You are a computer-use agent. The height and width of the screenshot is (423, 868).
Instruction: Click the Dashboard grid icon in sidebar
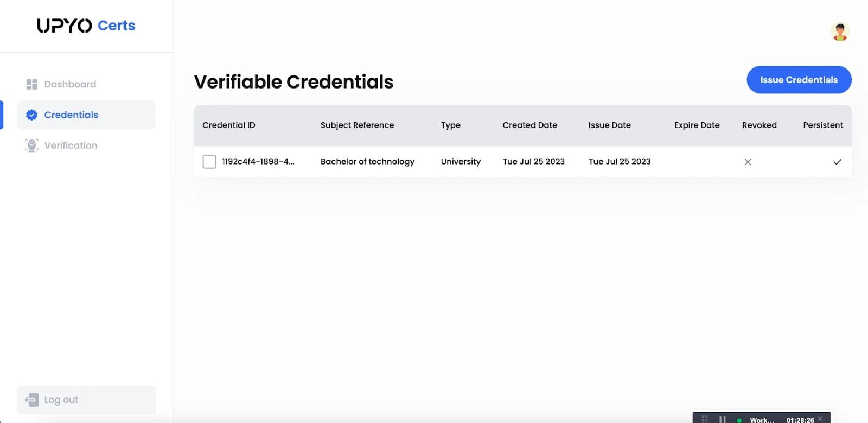point(31,84)
